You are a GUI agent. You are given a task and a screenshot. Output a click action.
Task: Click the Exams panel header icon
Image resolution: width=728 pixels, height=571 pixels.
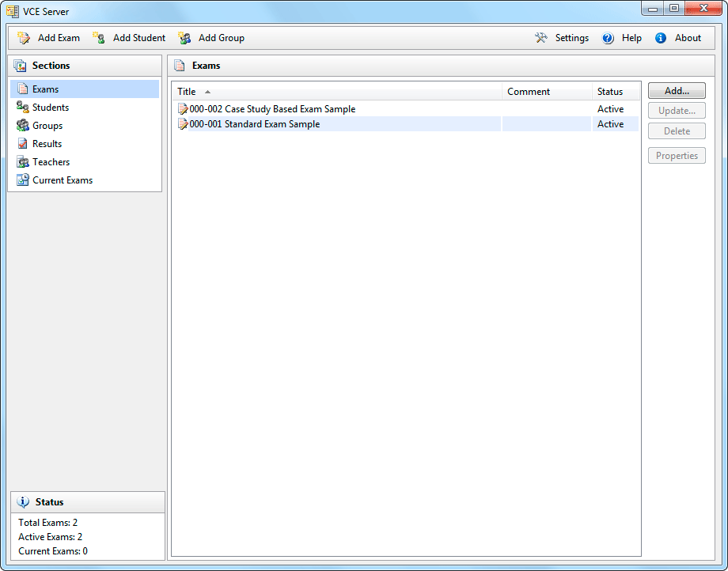pos(180,66)
